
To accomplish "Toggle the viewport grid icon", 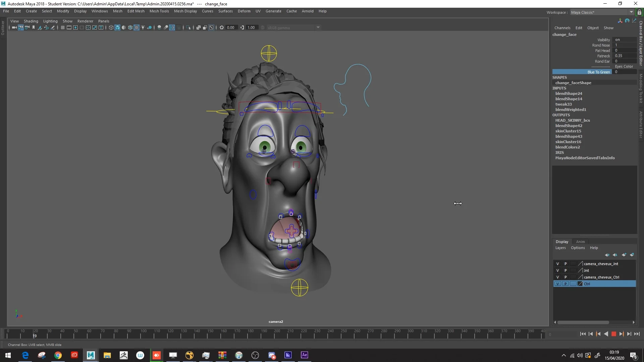I will tap(62, 27).
